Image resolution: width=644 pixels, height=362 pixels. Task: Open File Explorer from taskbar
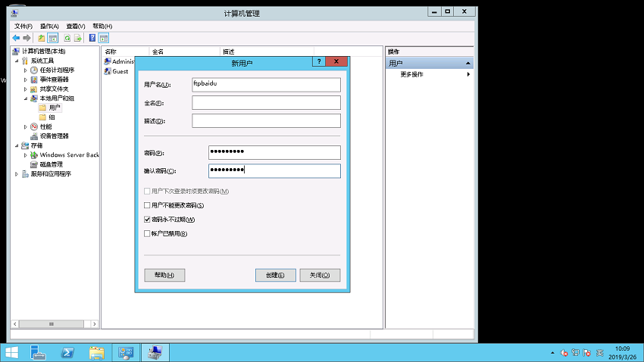[97, 353]
